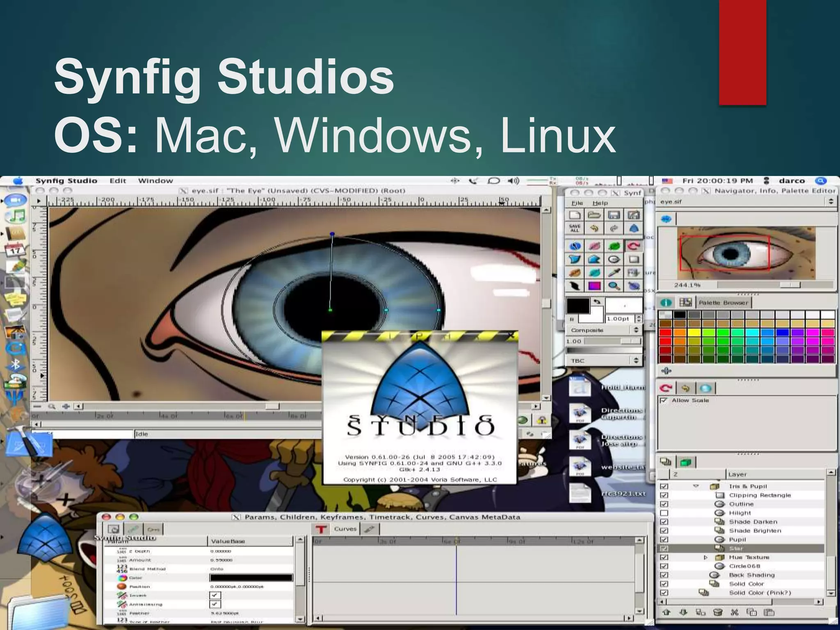Select the Circle tool in toolbox
The image size is (840, 630).
tap(614, 260)
